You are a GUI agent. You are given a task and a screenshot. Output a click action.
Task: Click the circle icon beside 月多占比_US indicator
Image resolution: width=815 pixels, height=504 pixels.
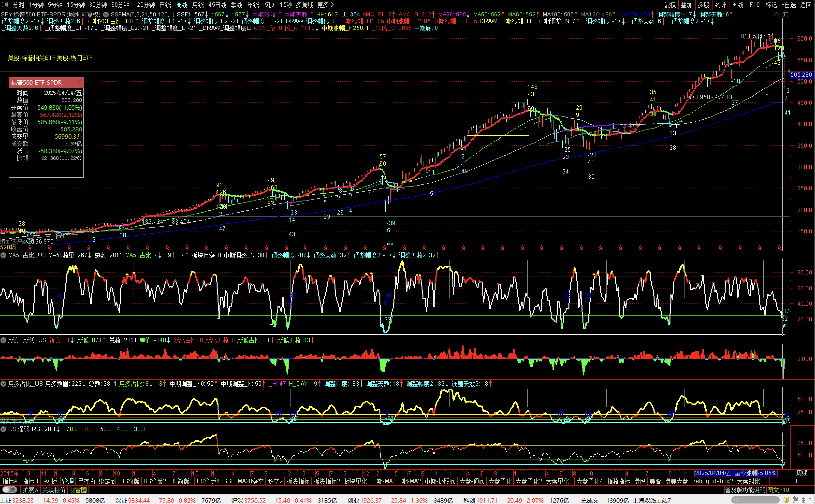[3, 384]
